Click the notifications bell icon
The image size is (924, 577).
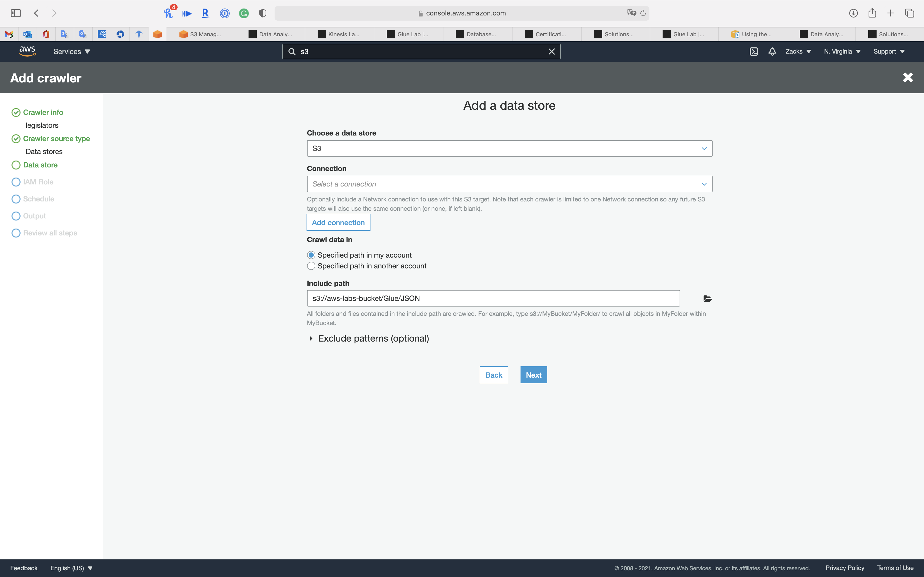[772, 52]
